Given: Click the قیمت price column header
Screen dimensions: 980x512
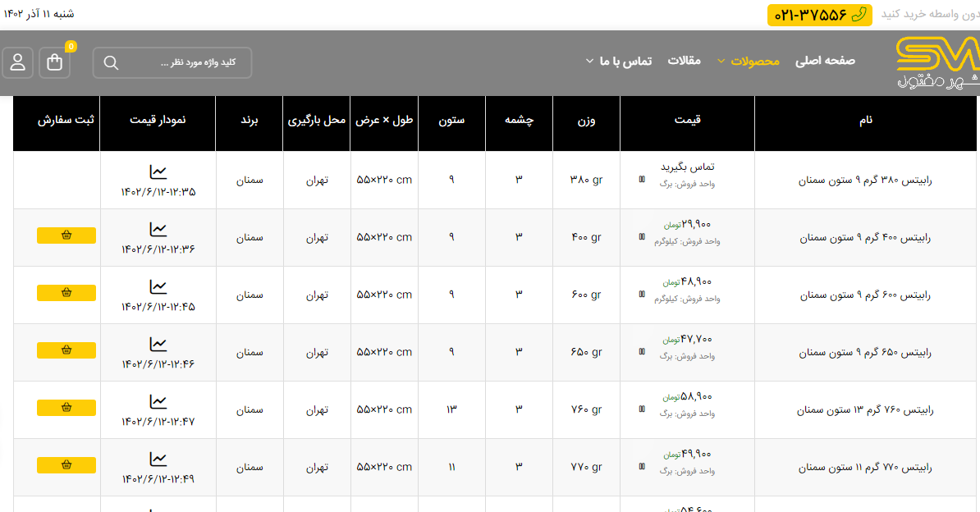Looking at the screenshot, I should (687, 120).
